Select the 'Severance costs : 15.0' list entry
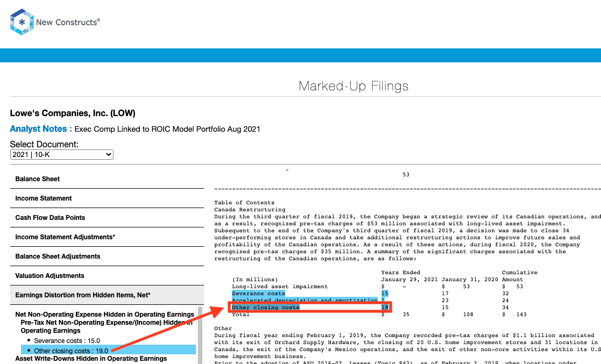Viewport: 601px width, 364px height. point(67,341)
